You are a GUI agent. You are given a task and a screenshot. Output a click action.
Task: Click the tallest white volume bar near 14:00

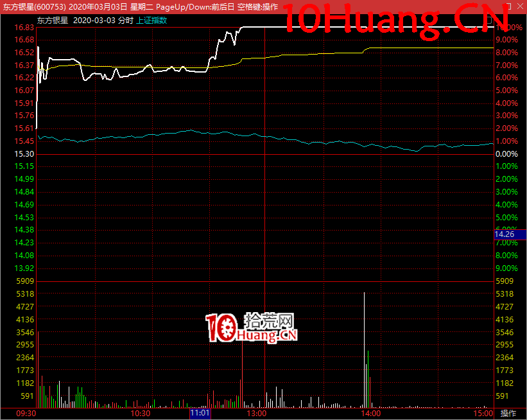(365, 350)
